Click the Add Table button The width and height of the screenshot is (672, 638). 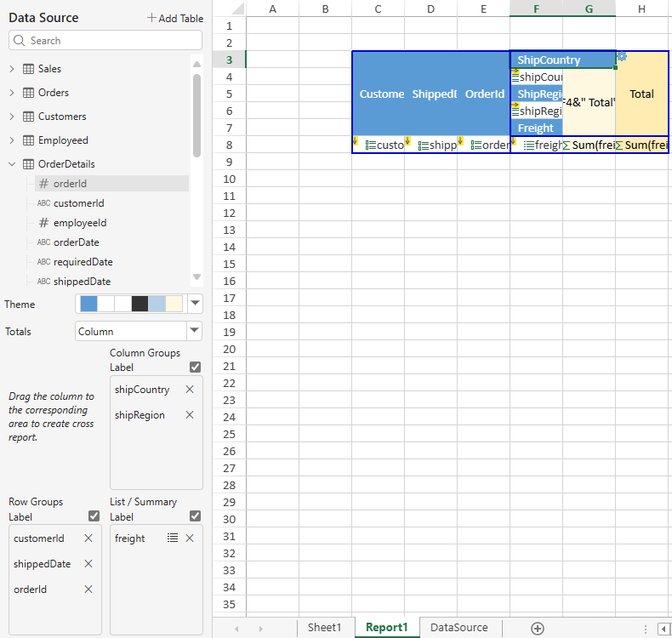click(x=174, y=18)
